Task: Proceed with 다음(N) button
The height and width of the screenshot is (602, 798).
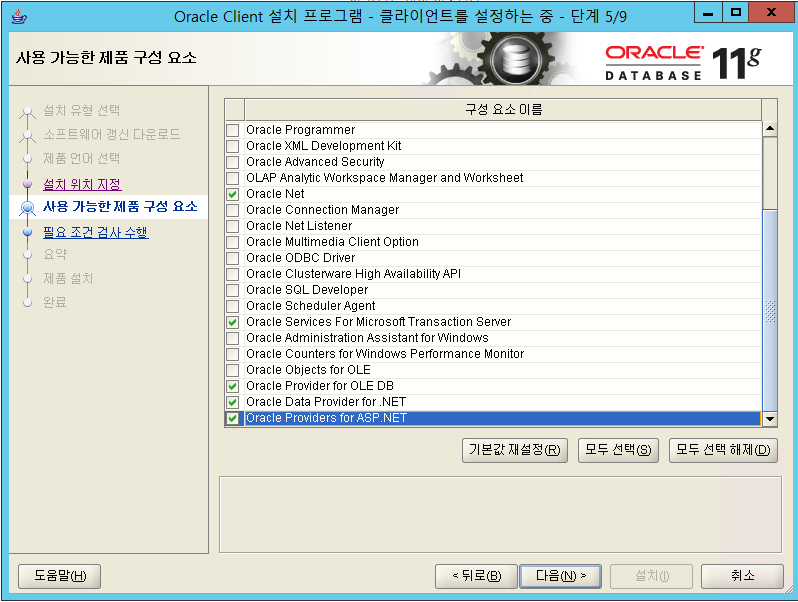Action: 560,576
